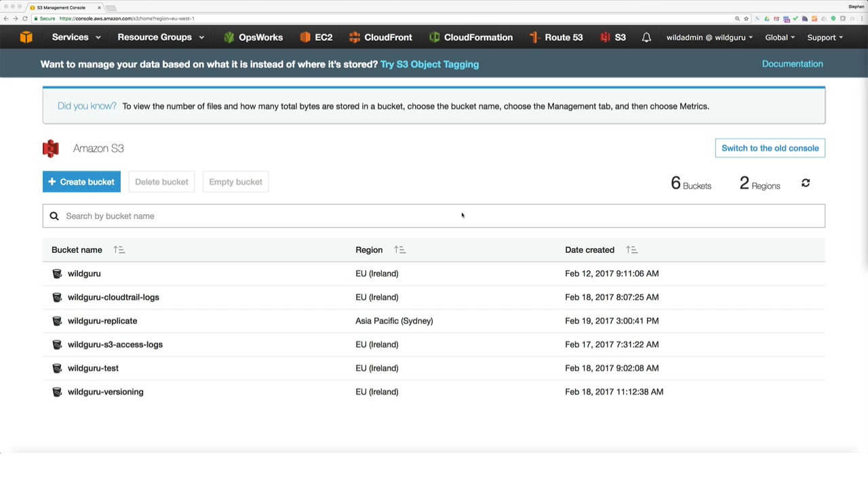
Task: Click the Create bucket button
Action: [x=81, y=182]
